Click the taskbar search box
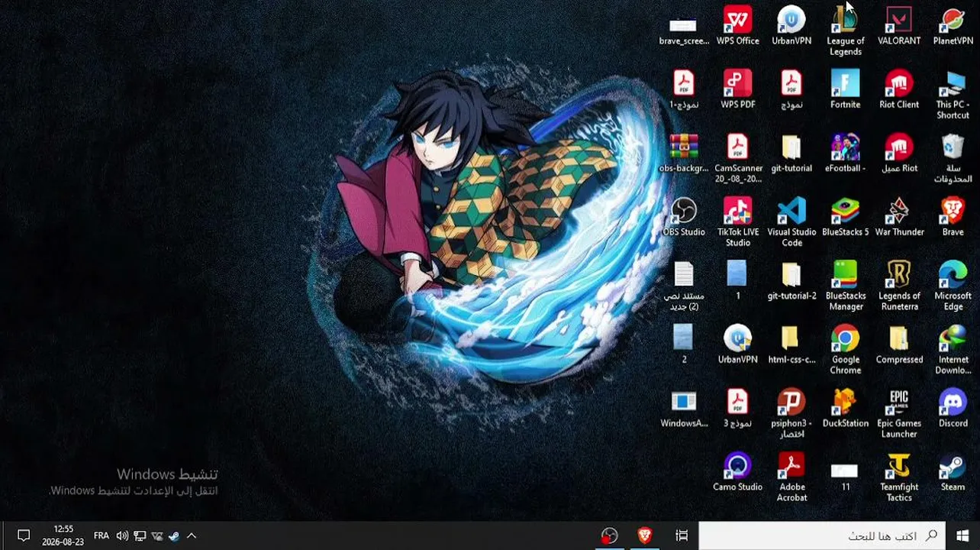980x550 pixels. (822, 535)
